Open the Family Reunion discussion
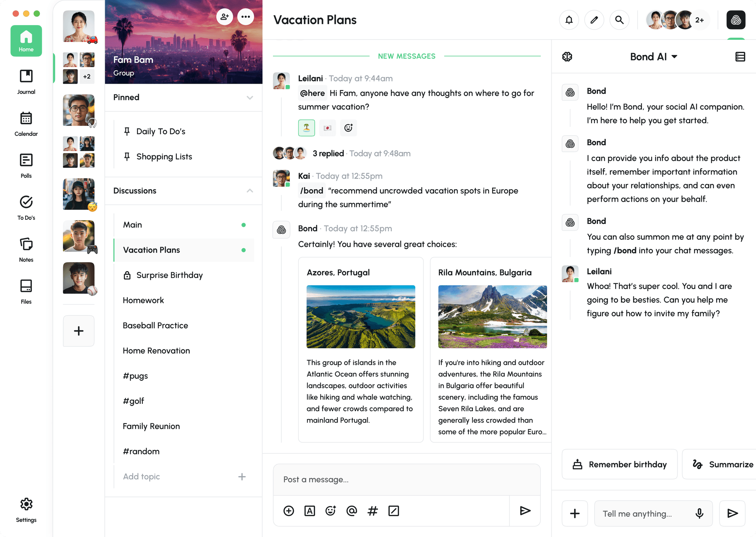Image resolution: width=756 pixels, height=537 pixels. [x=184, y=426]
